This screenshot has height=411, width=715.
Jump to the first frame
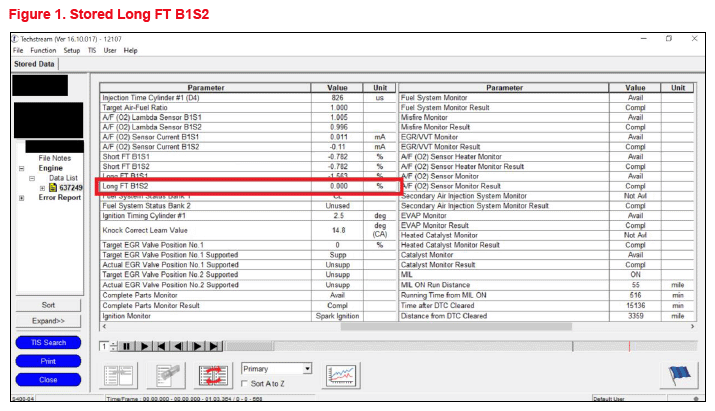click(x=161, y=346)
